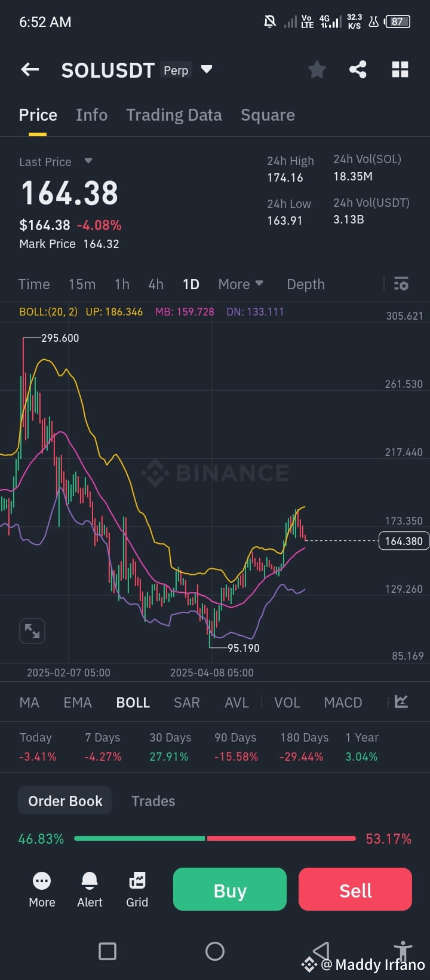This screenshot has height=980, width=430.
Task: Toggle the EMA indicator
Action: [x=78, y=702]
